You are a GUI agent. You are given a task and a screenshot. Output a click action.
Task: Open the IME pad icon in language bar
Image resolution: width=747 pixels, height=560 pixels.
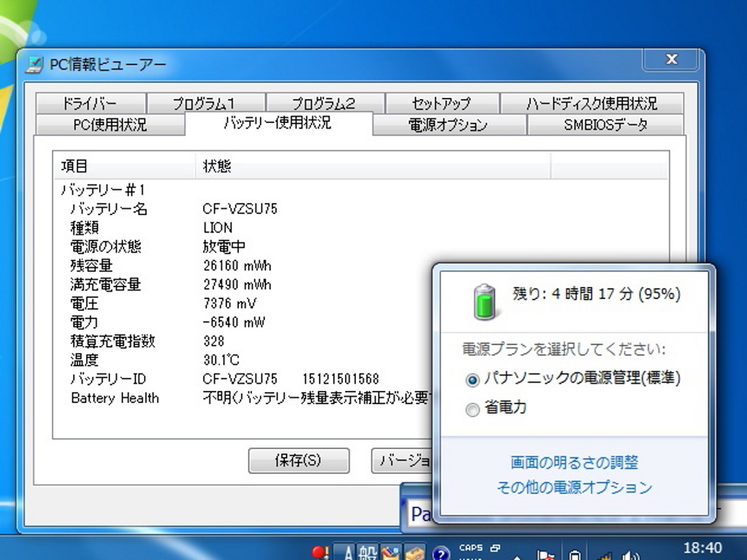pos(390,553)
